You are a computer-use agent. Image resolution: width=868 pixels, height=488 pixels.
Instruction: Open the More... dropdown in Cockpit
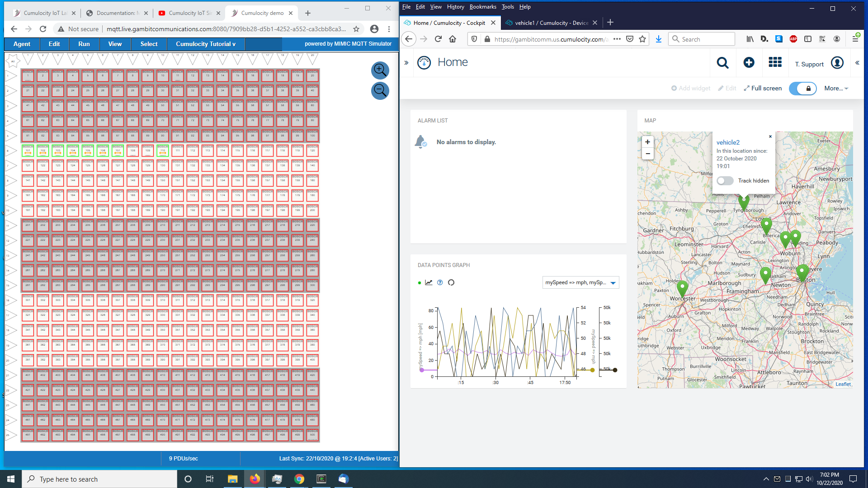pos(836,89)
